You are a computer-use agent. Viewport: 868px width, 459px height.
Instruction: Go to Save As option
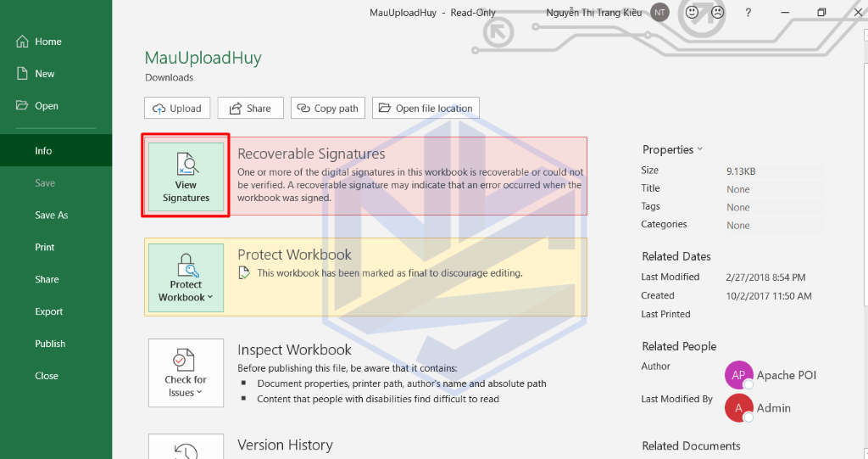(56, 216)
